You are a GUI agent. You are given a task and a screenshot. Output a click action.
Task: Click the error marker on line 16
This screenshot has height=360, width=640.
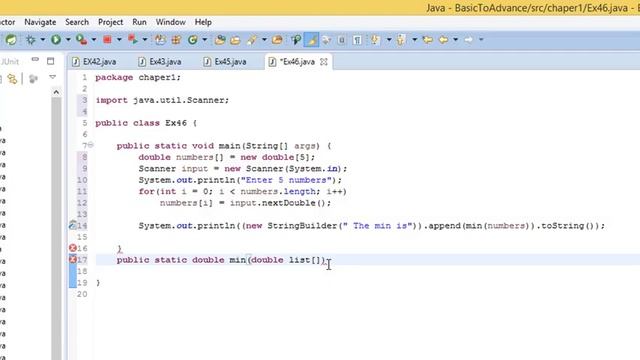click(x=73, y=248)
